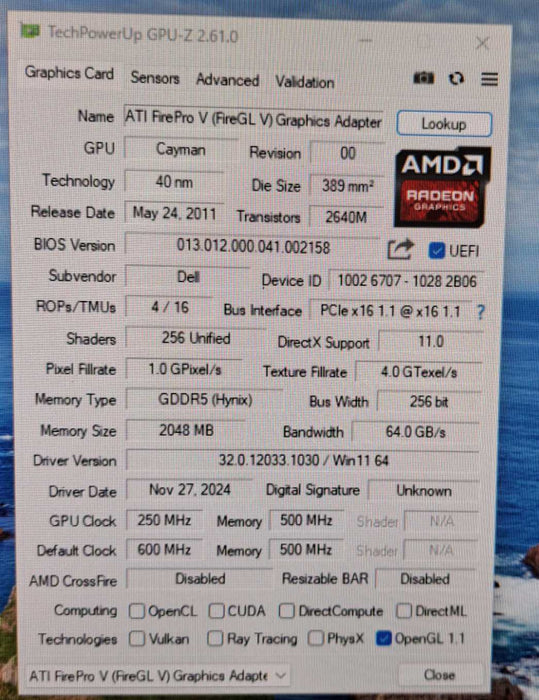Click the DirectX Support value 11.0
Image resolution: width=539 pixels, height=700 pixels.
pyautogui.click(x=430, y=342)
